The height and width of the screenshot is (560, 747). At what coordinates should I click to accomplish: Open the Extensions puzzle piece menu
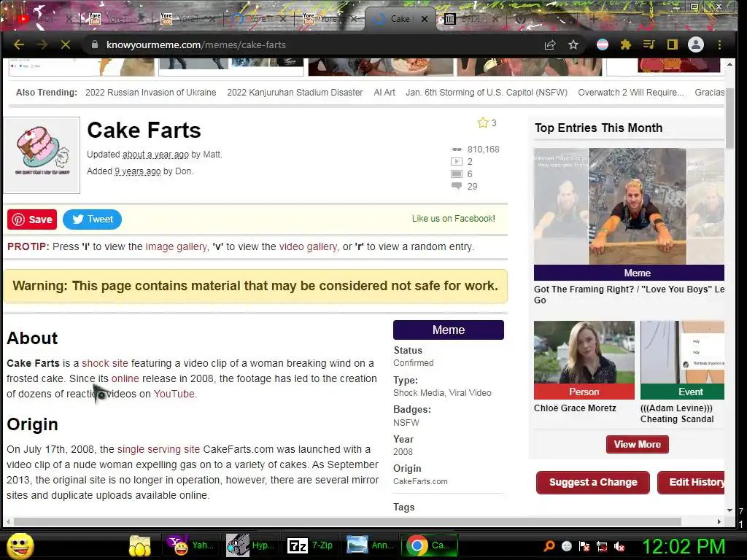625,44
